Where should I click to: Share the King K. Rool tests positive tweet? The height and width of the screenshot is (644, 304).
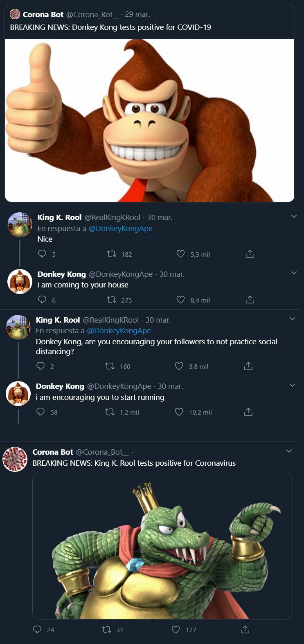coord(245,629)
